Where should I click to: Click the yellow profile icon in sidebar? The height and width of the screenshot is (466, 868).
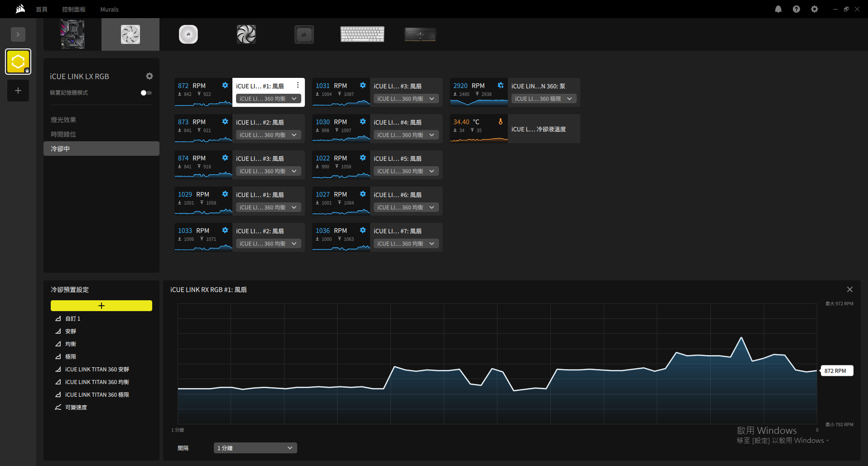click(18, 62)
